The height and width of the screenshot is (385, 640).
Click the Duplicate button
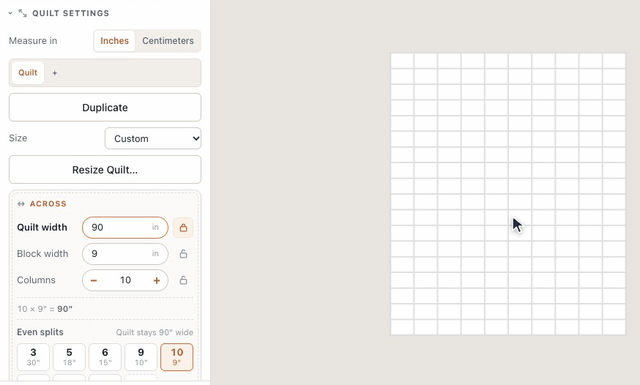(105, 107)
